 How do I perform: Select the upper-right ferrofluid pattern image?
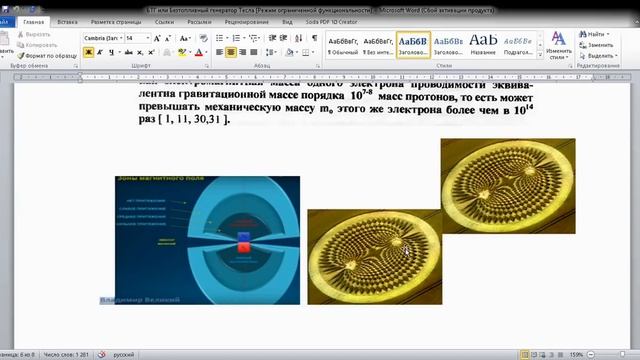coord(508,186)
